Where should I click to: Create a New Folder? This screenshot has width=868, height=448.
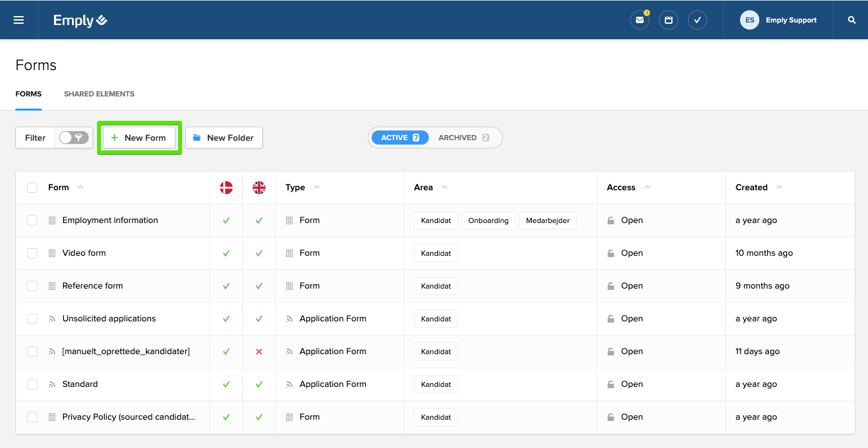click(224, 138)
